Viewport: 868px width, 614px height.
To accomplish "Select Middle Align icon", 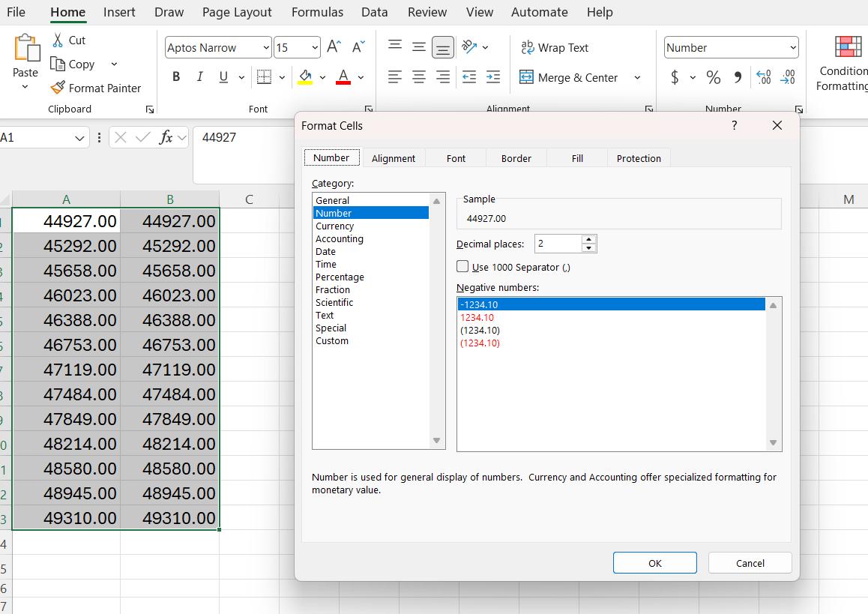I will pyautogui.click(x=419, y=47).
